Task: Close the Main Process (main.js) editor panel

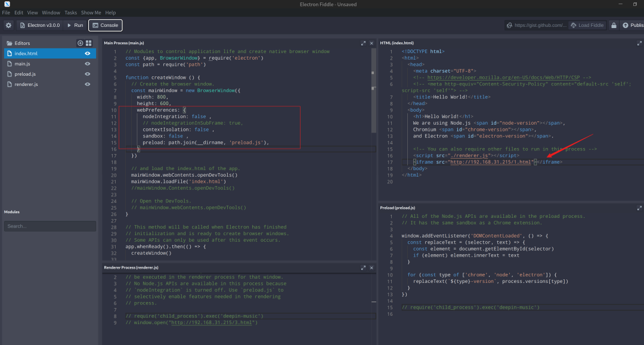Action: pyautogui.click(x=372, y=43)
